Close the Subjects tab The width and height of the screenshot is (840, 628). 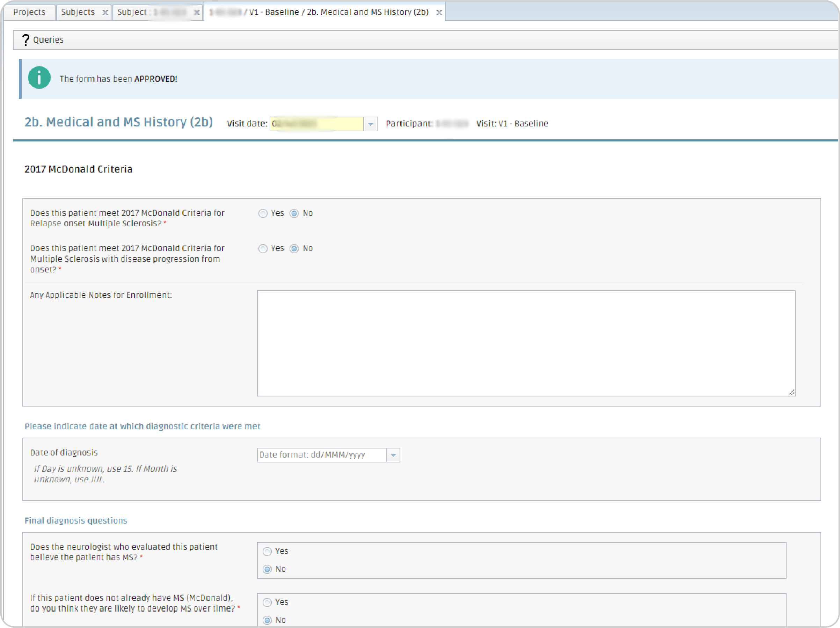[105, 13]
